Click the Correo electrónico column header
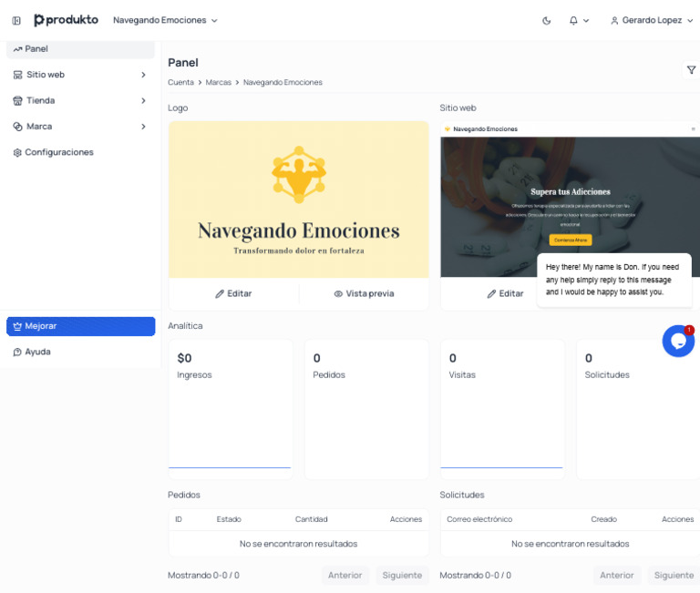This screenshot has height=593, width=700. tap(479, 519)
